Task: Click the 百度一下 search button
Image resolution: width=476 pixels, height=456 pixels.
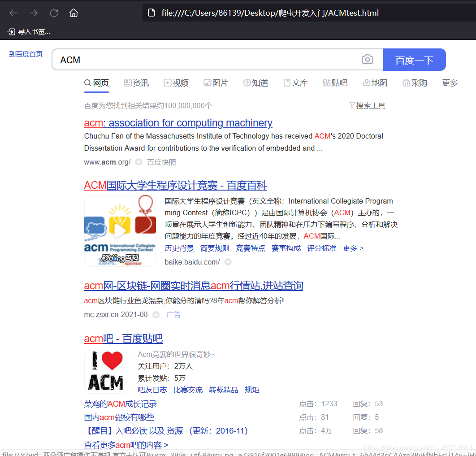Action: [x=414, y=59]
